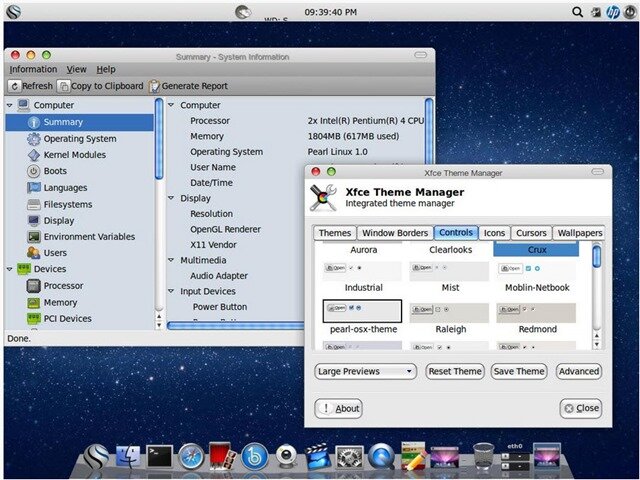Image resolution: width=640 pixels, height=480 pixels.
Task: Open the Information menu
Action: point(33,69)
